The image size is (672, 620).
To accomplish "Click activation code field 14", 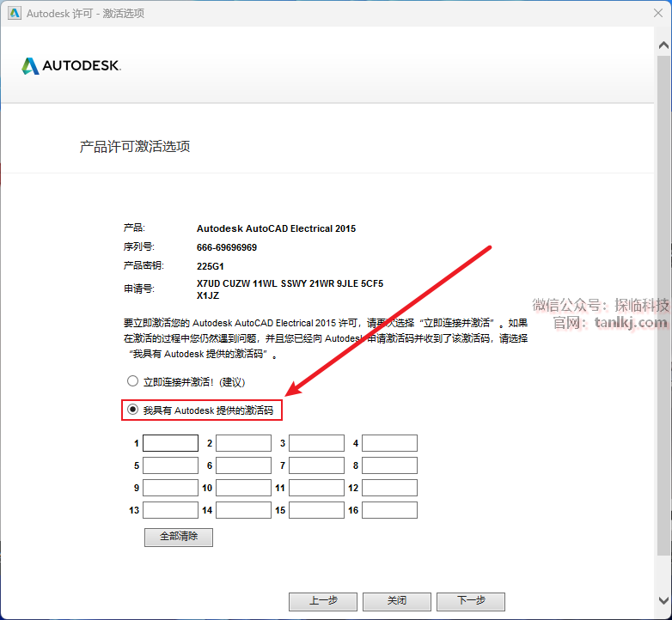I will [243, 510].
